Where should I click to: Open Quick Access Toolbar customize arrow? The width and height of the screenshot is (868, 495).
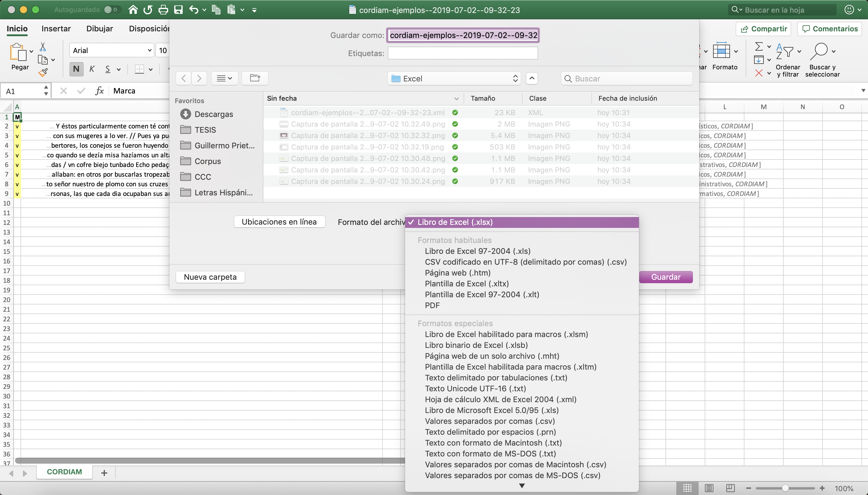coord(254,10)
